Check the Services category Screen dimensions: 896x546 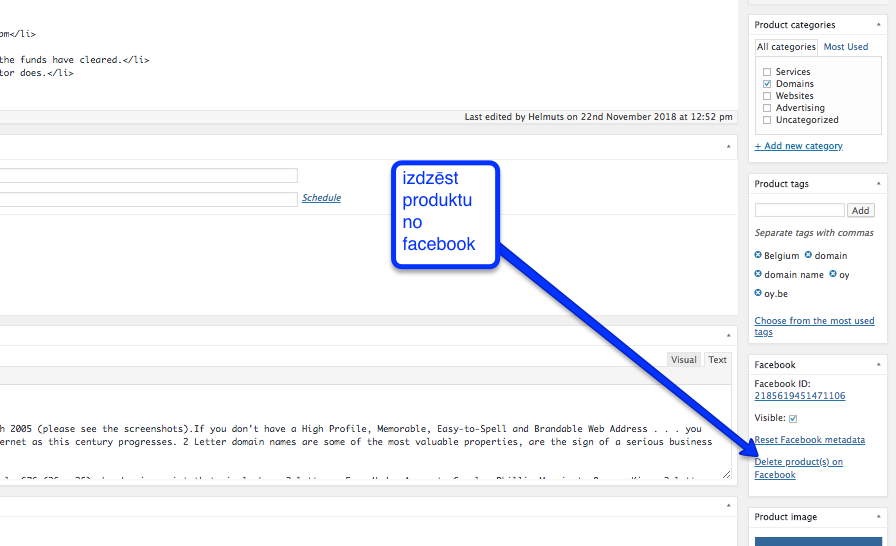pos(767,72)
